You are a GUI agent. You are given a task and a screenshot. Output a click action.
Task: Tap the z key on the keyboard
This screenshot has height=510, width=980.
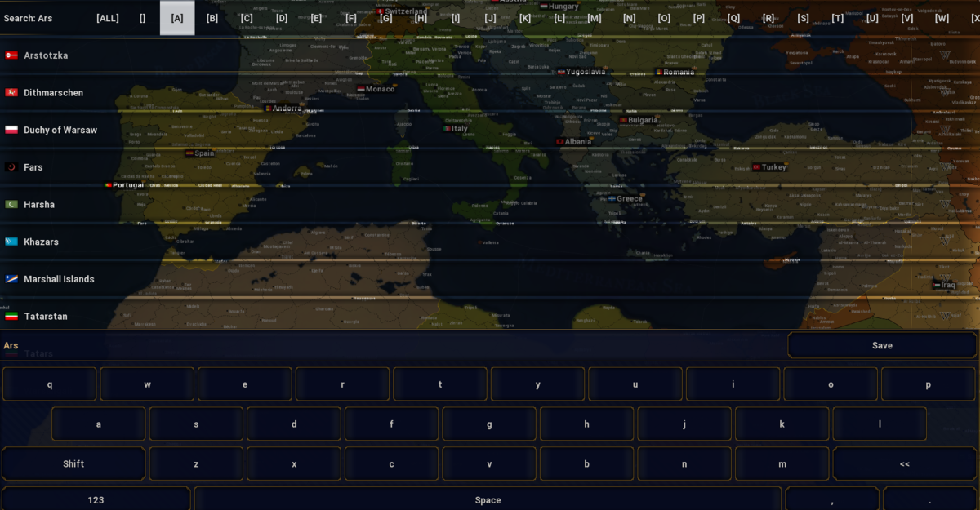click(x=196, y=463)
